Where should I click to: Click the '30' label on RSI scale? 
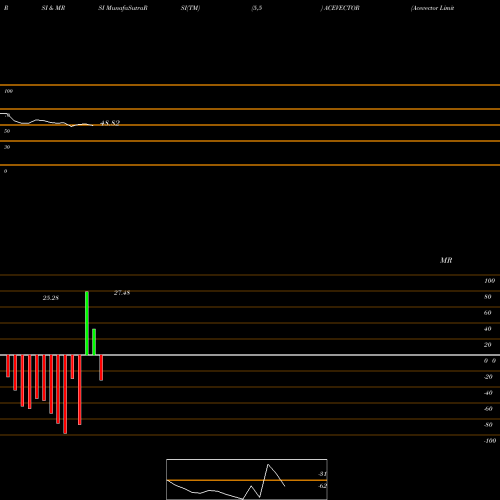tap(7, 147)
